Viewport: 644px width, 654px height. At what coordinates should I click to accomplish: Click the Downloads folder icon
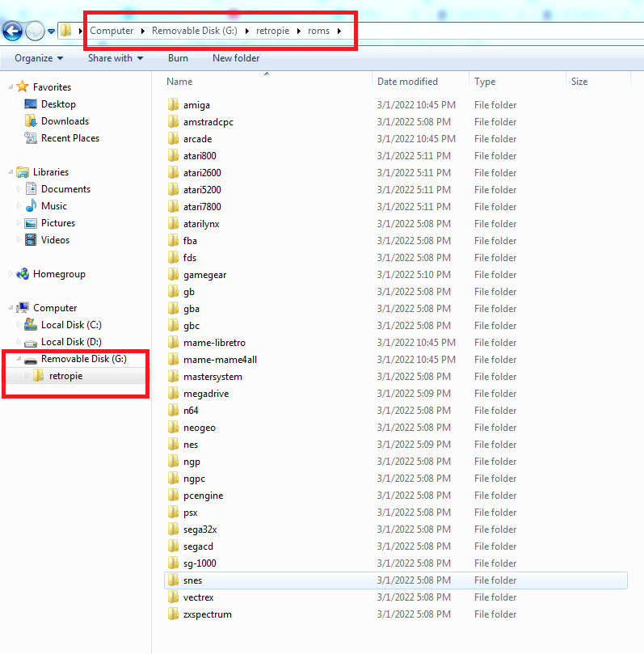tap(31, 121)
